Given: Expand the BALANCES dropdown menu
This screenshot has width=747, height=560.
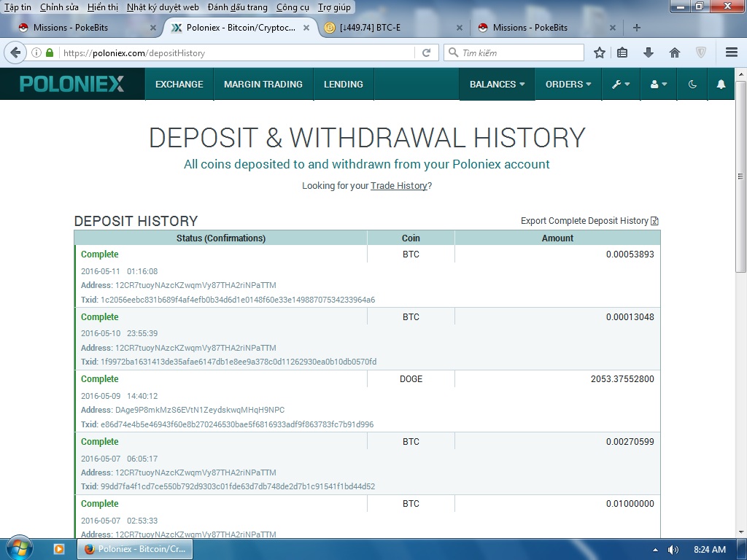Looking at the screenshot, I should (x=497, y=85).
